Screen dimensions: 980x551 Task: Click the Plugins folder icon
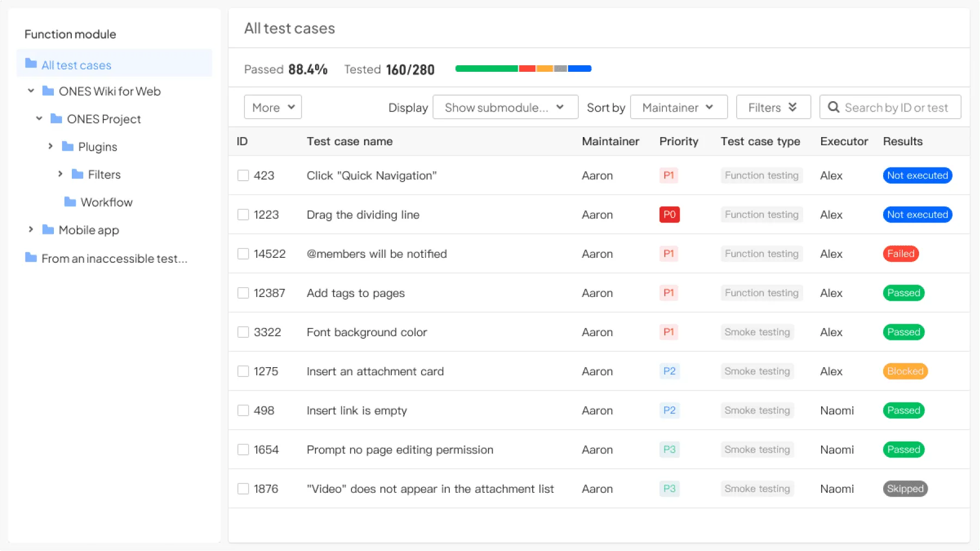(x=67, y=146)
